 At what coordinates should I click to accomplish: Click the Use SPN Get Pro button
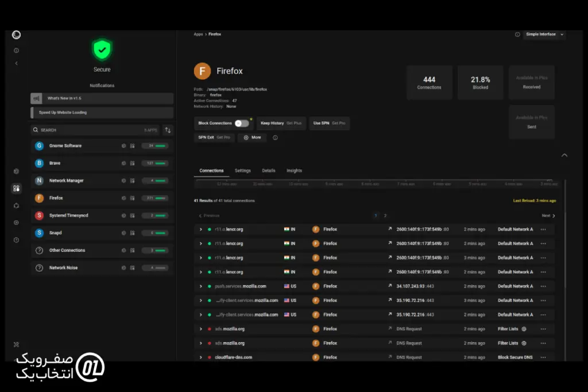[329, 123]
